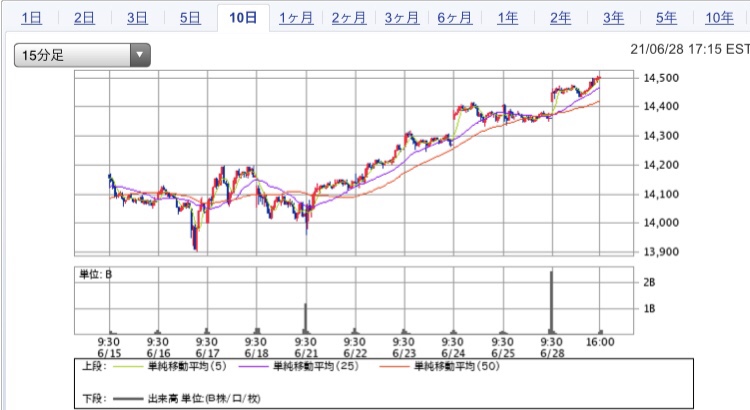Click the 6/15 date axis label
The height and width of the screenshot is (410, 750).
pyautogui.click(x=109, y=354)
